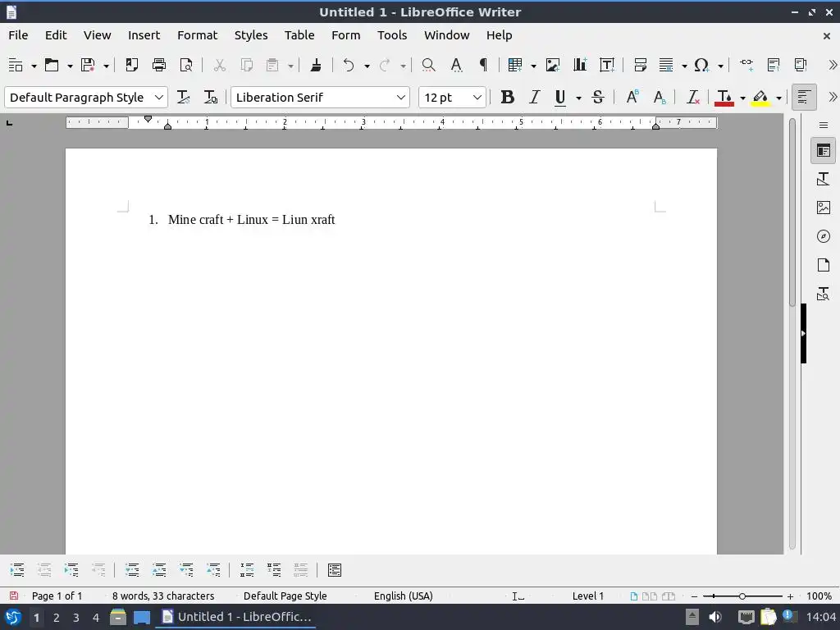Expand the Save dropdown arrow
The image size is (840, 630).
pos(106,66)
